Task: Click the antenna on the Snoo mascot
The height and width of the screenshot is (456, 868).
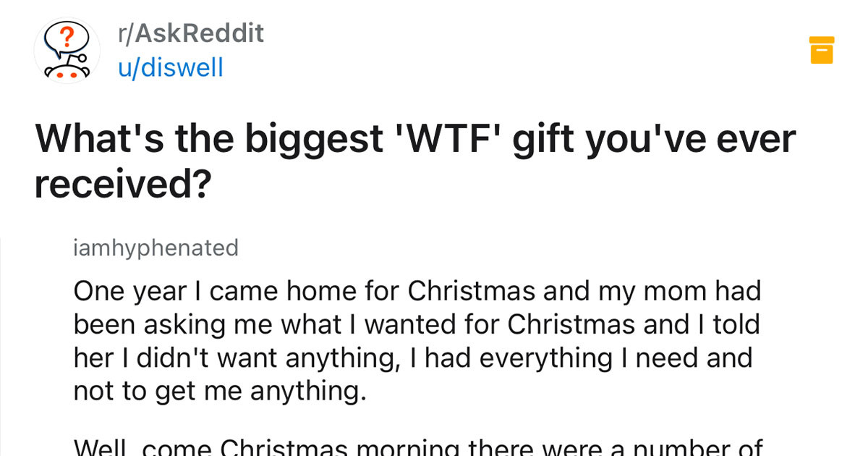Action: (81, 58)
